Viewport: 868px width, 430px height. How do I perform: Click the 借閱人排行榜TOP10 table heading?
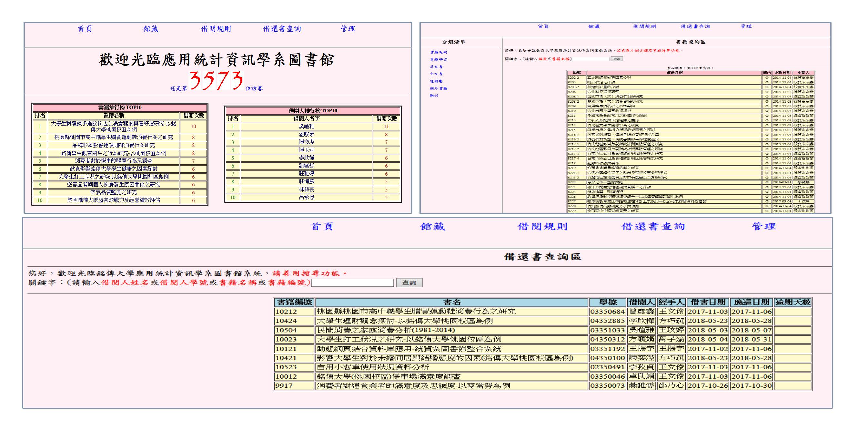313,110
